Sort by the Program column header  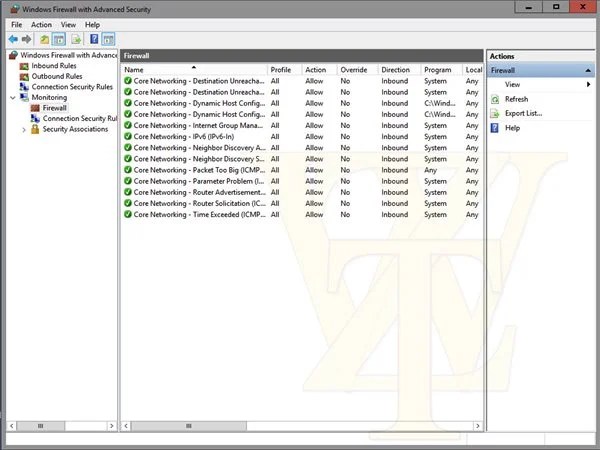(x=441, y=70)
